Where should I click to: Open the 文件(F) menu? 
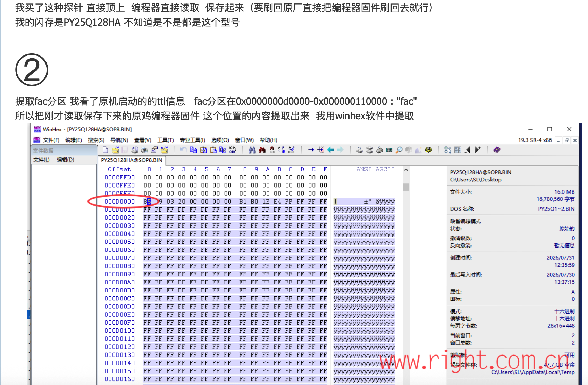tap(51, 140)
